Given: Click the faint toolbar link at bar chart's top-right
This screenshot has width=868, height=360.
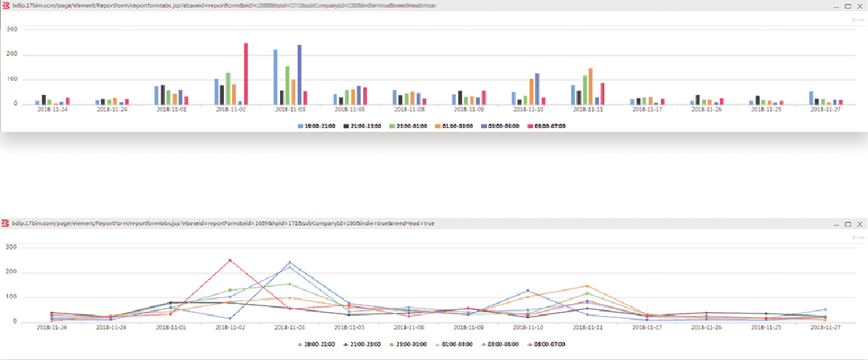Looking at the screenshot, I should click(x=856, y=21).
